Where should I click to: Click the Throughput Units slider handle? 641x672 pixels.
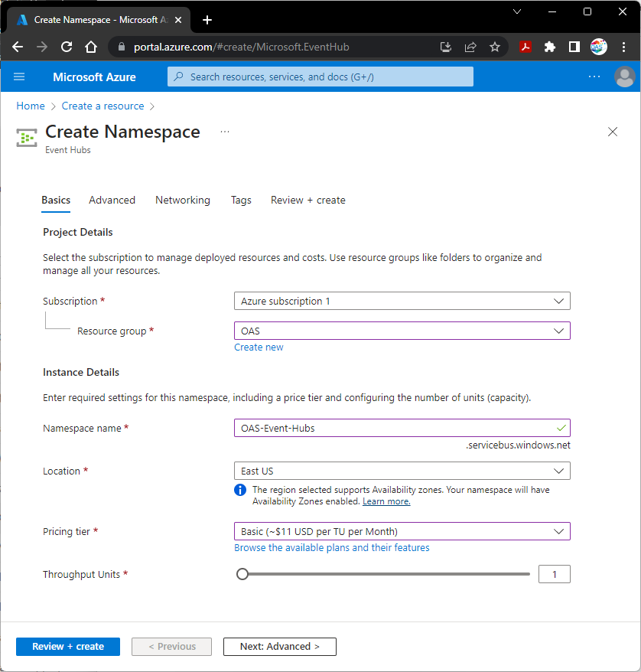click(x=242, y=574)
